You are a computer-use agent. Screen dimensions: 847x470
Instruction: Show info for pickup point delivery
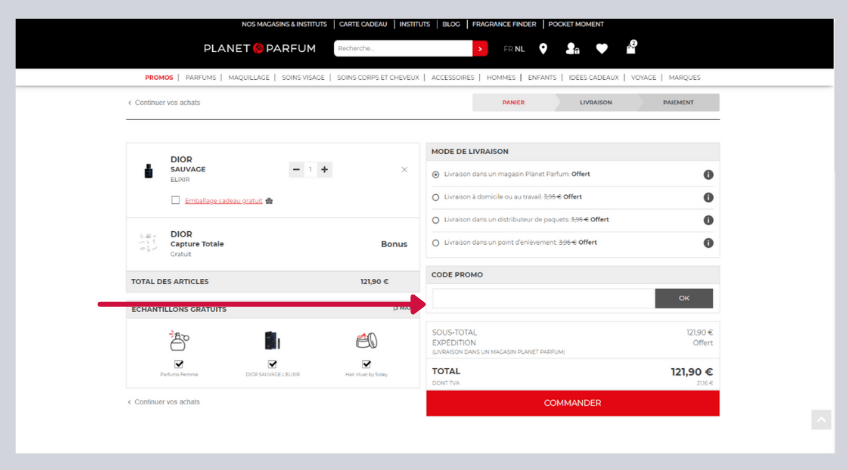[x=708, y=243]
